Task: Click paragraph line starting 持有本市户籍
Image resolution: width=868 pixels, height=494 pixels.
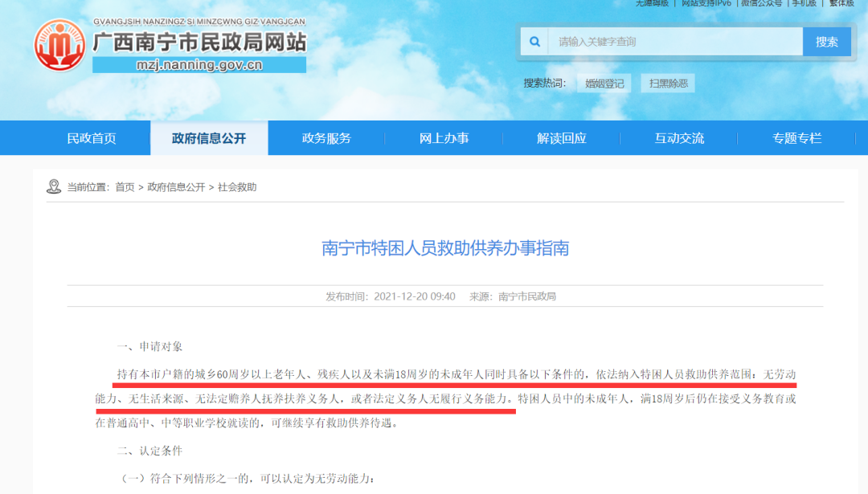Action: click(x=457, y=374)
